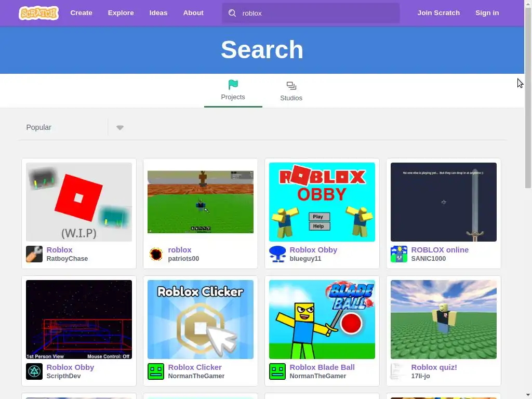The image size is (532, 399).
Task: Open NormanTheGamer avatar beside Roblox Blade Ball
Action: point(277,371)
